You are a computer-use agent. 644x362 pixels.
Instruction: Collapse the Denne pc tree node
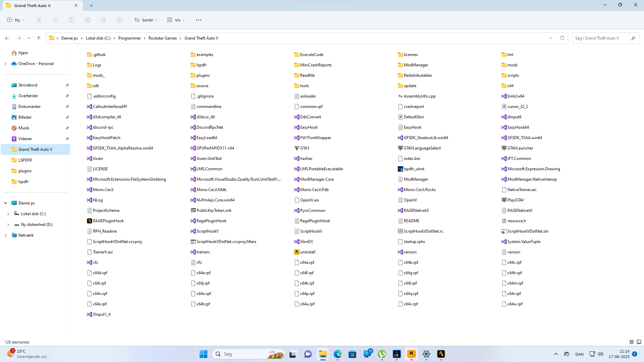[5, 203]
